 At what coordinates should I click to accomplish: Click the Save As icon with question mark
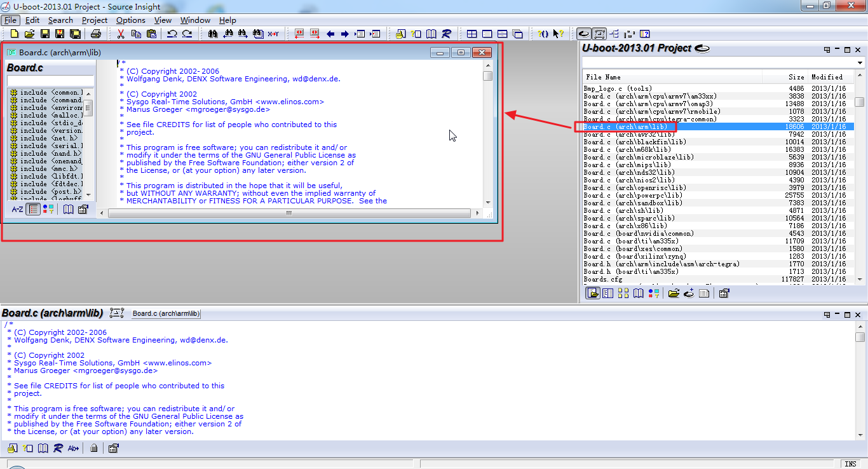pos(60,34)
